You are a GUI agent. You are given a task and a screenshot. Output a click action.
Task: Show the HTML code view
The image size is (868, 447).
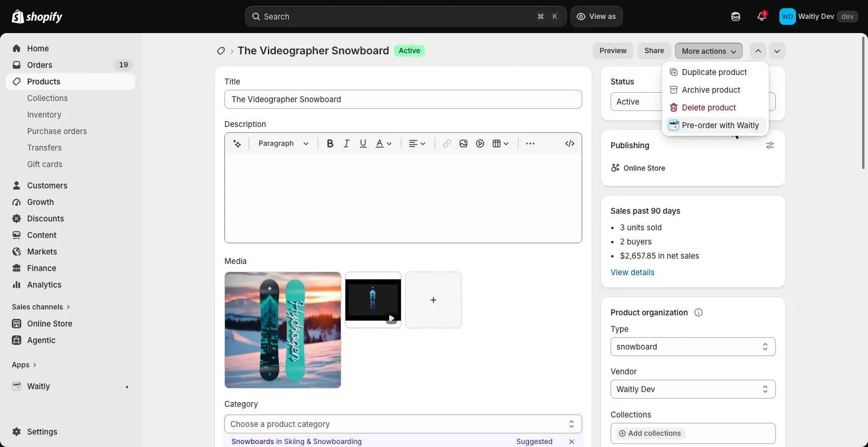pyautogui.click(x=570, y=143)
